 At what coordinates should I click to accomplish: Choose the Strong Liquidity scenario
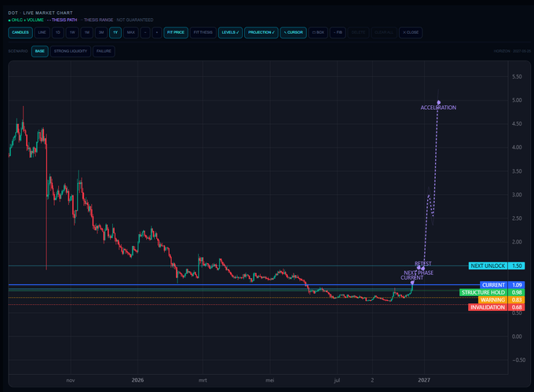click(x=71, y=51)
